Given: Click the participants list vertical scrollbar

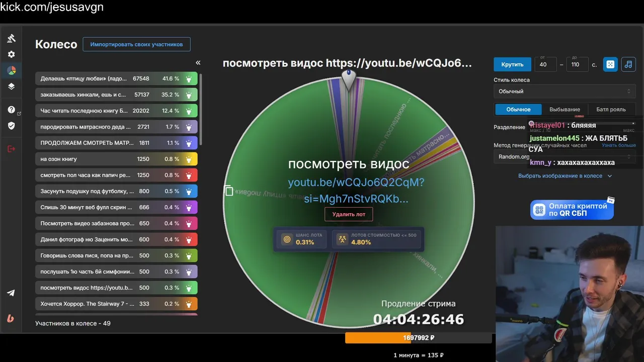Looking at the screenshot, I should coord(201,110).
